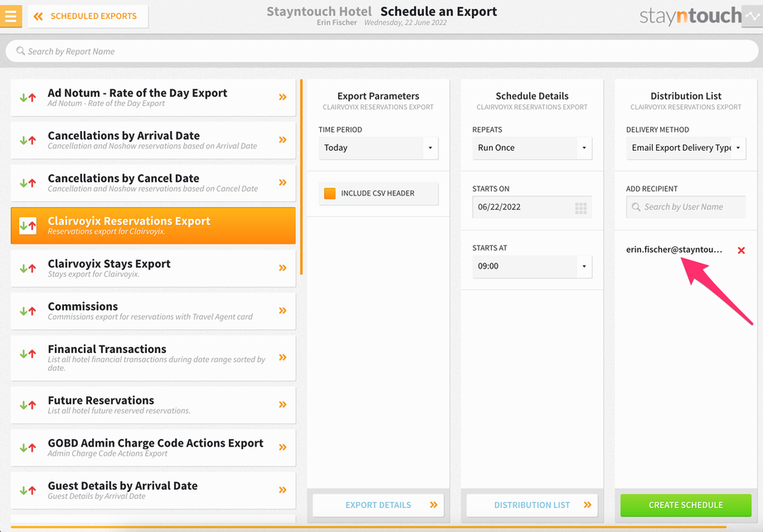Image resolution: width=763 pixels, height=532 pixels.
Task: Select Guest Details by Arrival Date report
Action: pyautogui.click(x=153, y=491)
